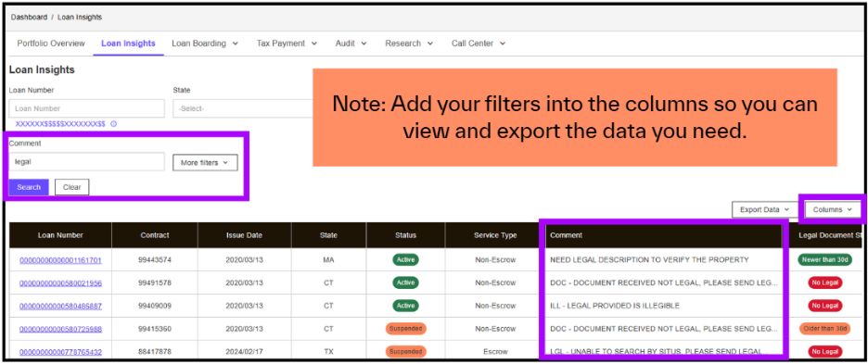Click contract number 99409009
Screen dimensions: 868x364
click(x=155, y=306)
